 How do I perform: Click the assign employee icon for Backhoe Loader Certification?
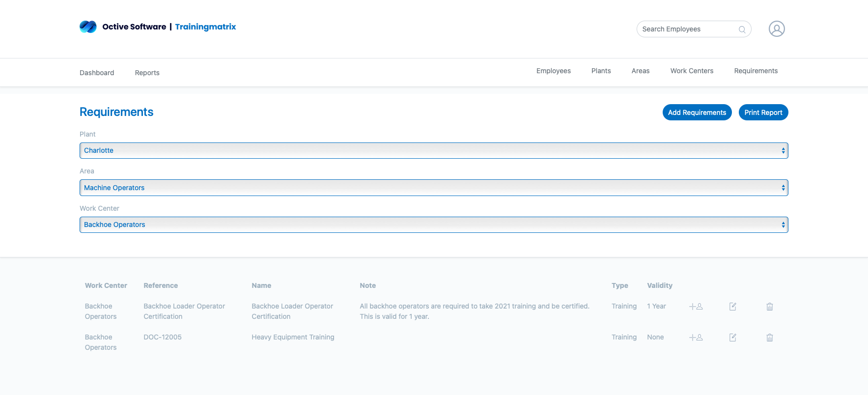[x=696, y=307]
